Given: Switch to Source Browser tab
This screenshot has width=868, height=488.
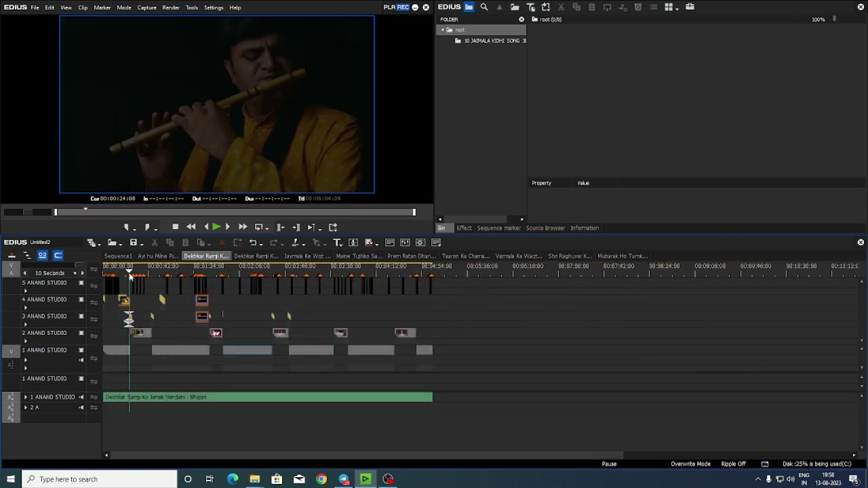Looking at the screenshot, I should pos(545,228).
